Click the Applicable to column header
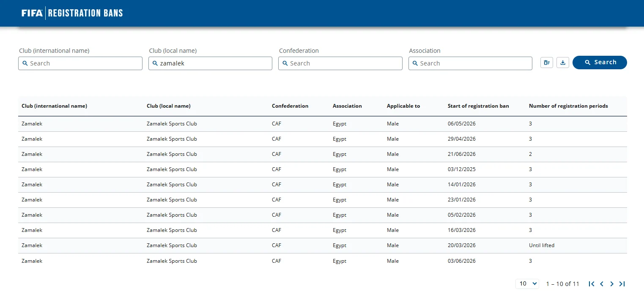Screen dimensions: 644x294 tap(403, 106)
